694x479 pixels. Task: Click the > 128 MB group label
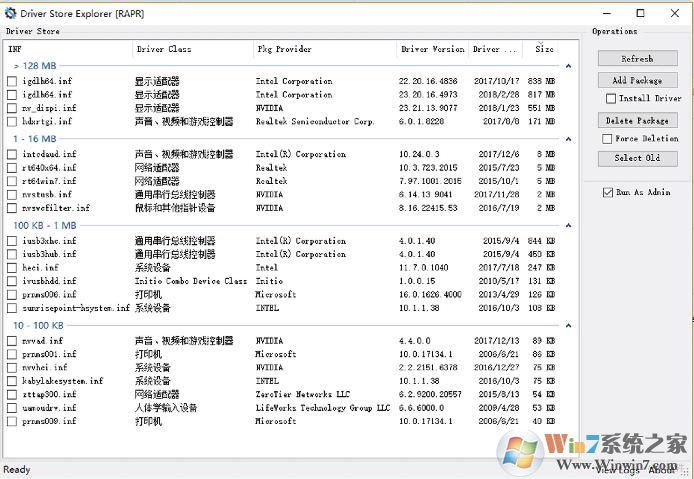[x=35, y=66]
